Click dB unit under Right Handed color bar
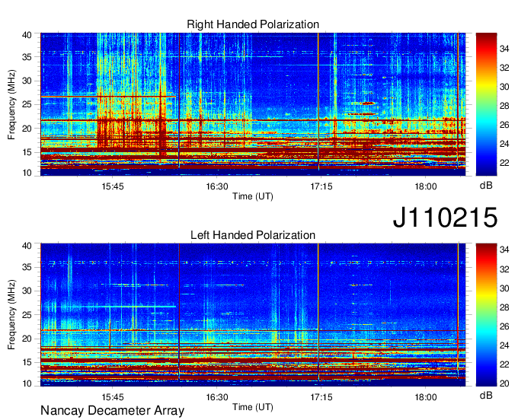The image size is (518, 420). (x=486, y=186)
